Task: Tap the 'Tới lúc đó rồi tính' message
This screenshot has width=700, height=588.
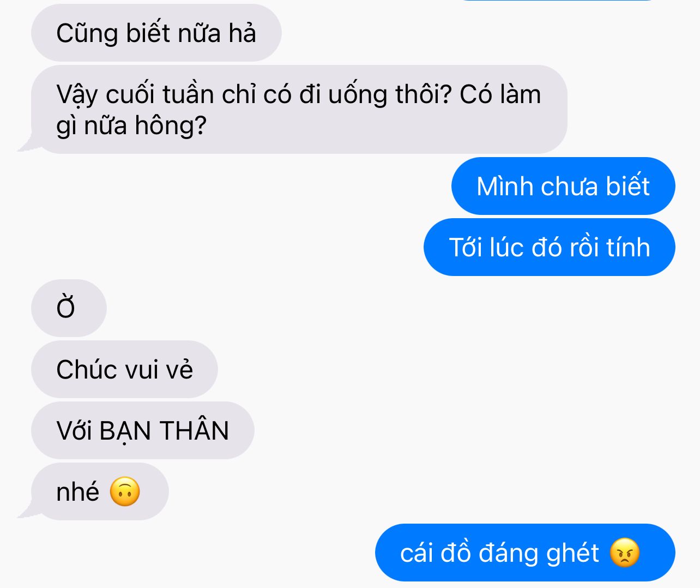Action: pyautogui.click(x=550, y=247)
